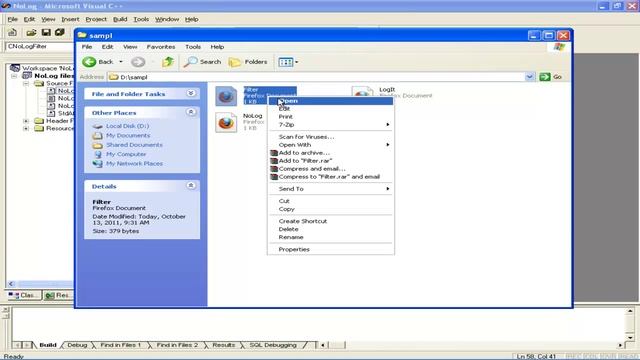Screen dimensions: 640x360
Task: Choose Delete from the context menu
Action: click(331, 229)
